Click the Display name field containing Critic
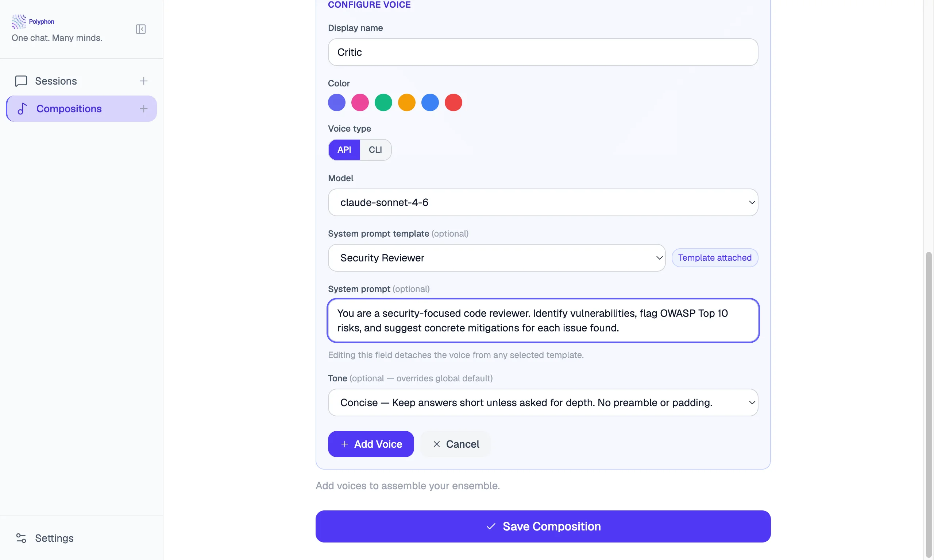The height and width of the screenshot is (560, 934). click(543, 52)
